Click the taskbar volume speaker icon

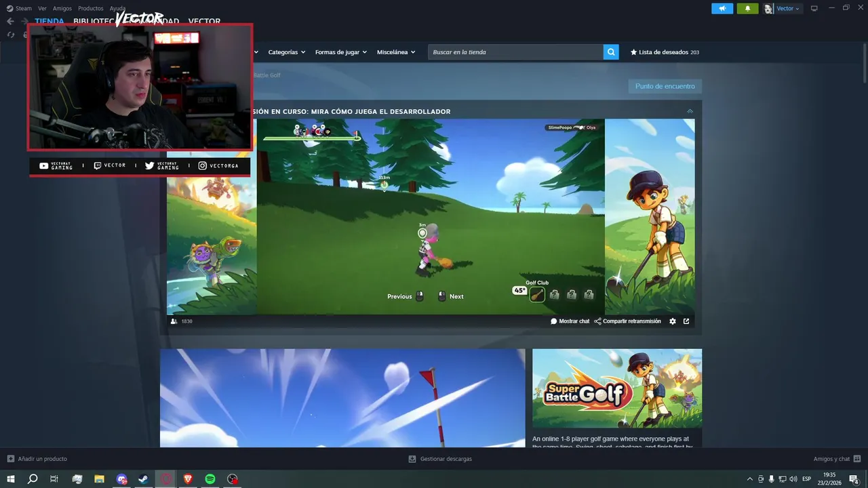click(x=793, y=479)
